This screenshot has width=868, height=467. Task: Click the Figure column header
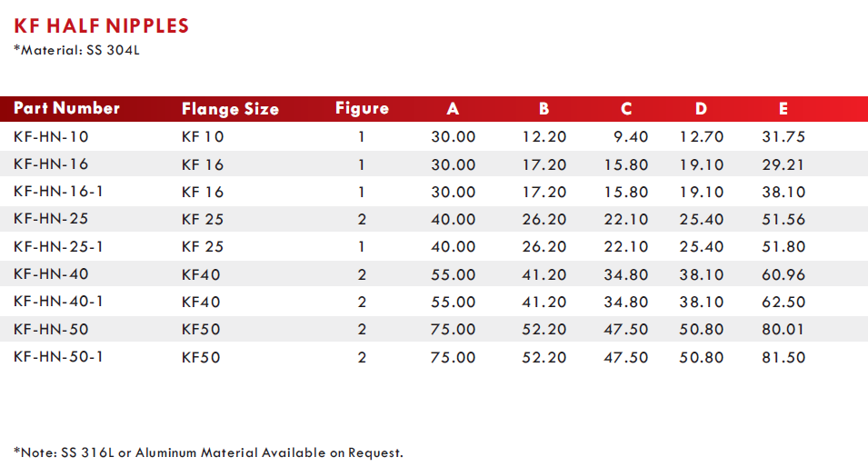[362, 108]
